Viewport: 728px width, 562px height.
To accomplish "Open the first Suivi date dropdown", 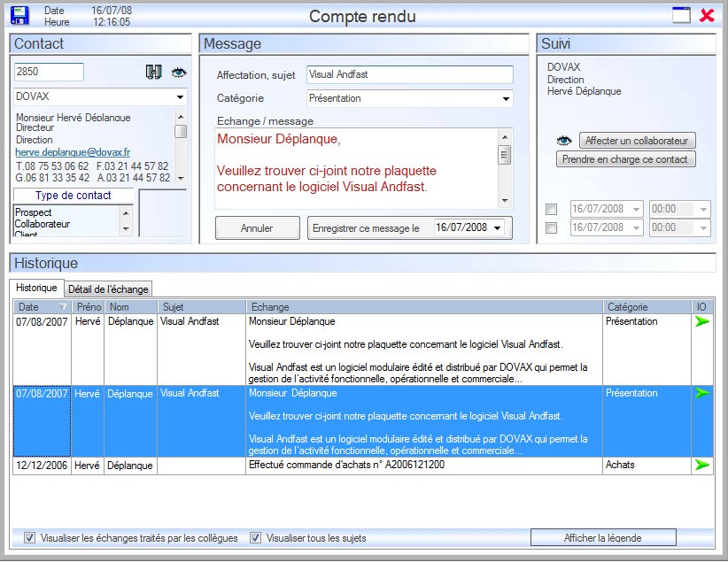I will coord(636,209).
